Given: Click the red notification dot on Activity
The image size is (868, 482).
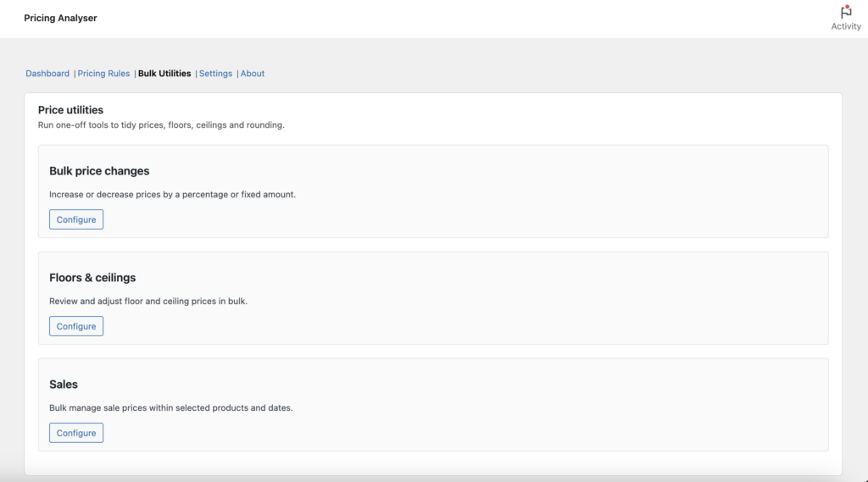Looking at the screenshot, I should (849, 7).
